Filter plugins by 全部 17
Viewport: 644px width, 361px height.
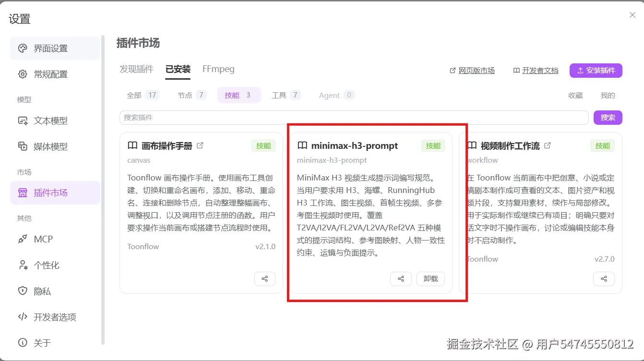143,95
